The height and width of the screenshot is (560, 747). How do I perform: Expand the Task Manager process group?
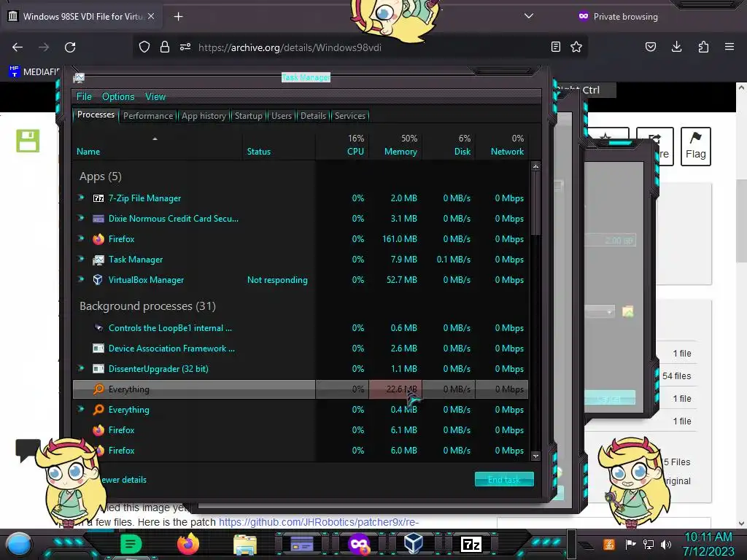click(x=81, y=259)
